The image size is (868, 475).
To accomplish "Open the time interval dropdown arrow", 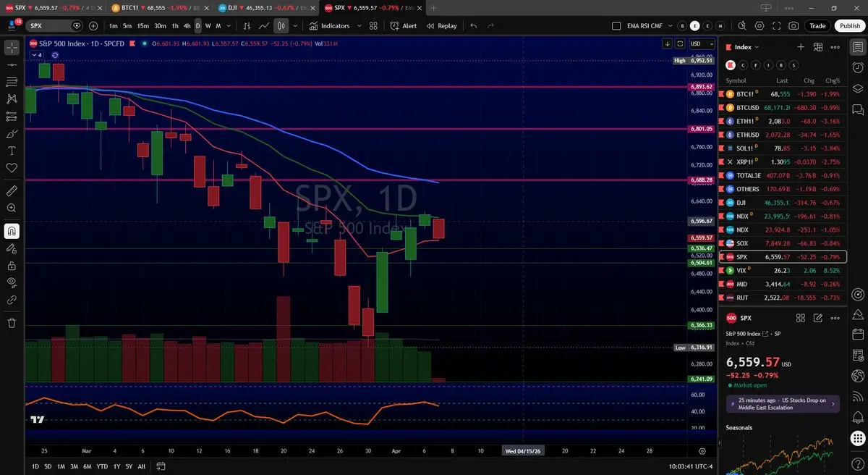I will 228,26.
